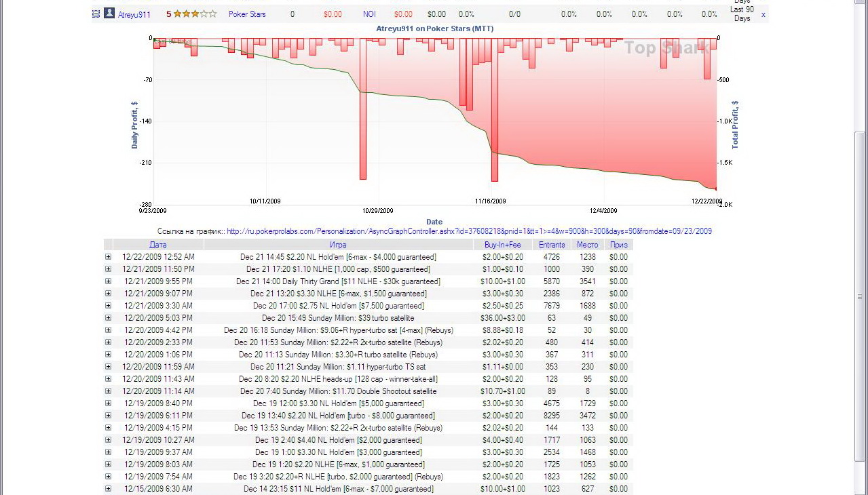The height and width of the screenshot is (495, 868).
Task: Sort tournaments by the Приз header
Action: point(618,245)
